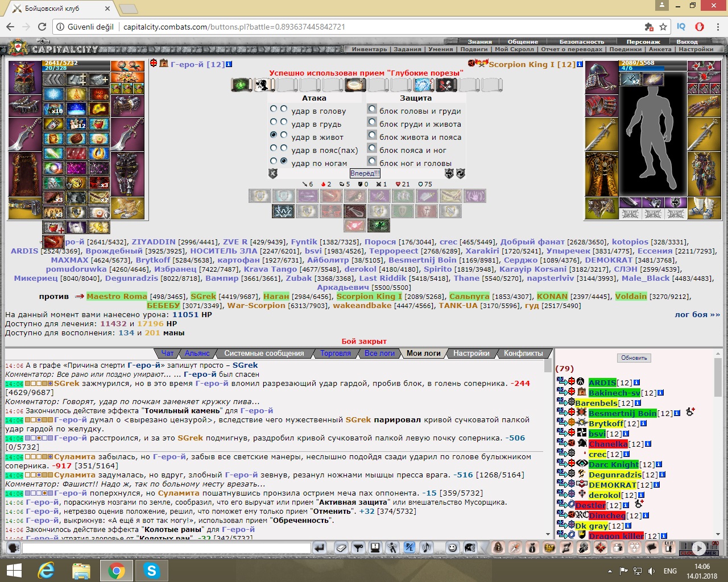Reload the browser page
Viewport: 728px width, 582px height.
click(42, 27)
